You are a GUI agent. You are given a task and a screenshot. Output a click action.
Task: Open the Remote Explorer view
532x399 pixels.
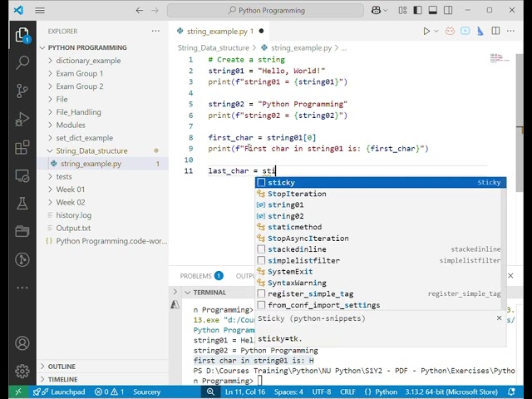click(x=22, y=175)
